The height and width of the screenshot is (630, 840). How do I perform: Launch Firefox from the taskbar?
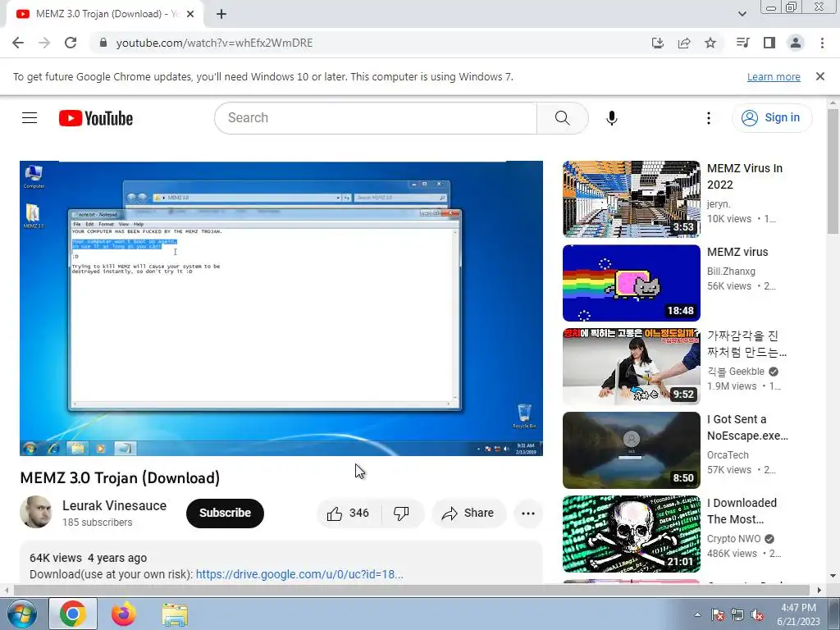(124, 614)
